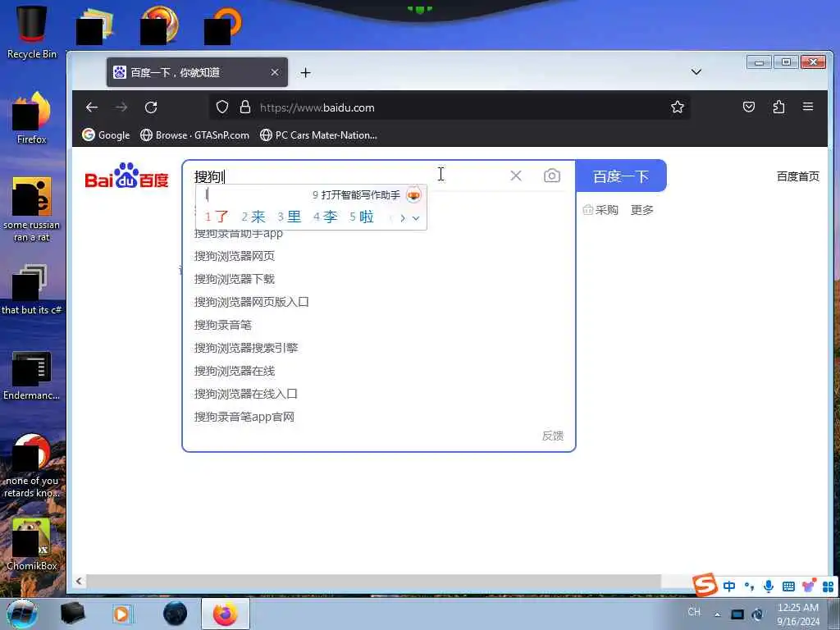The height and width of the screenshot is (630, 840).
Task: Click Firefox icon on the taskbar
Action: [225, 614]
